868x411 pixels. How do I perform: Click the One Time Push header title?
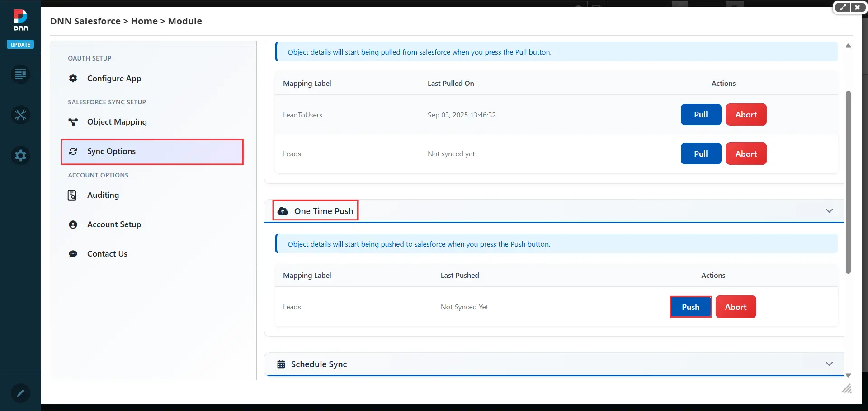coord(323,211)
